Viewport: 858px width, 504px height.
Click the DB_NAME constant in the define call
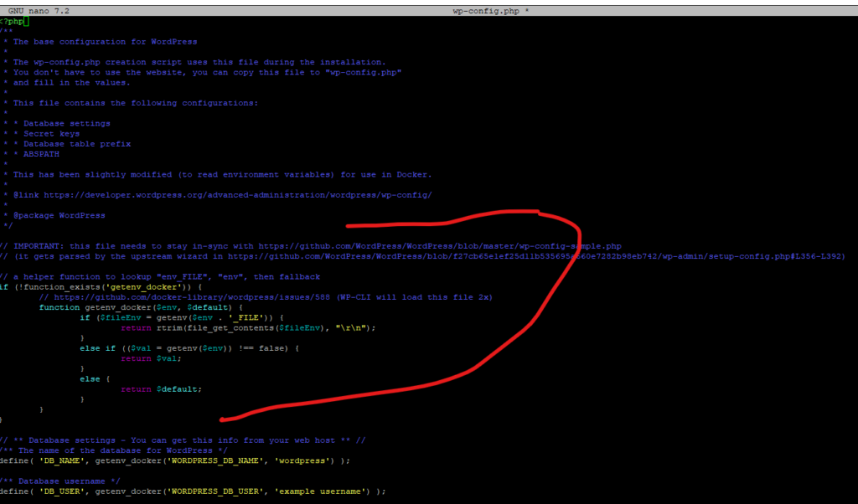click(x=62, y=460)
